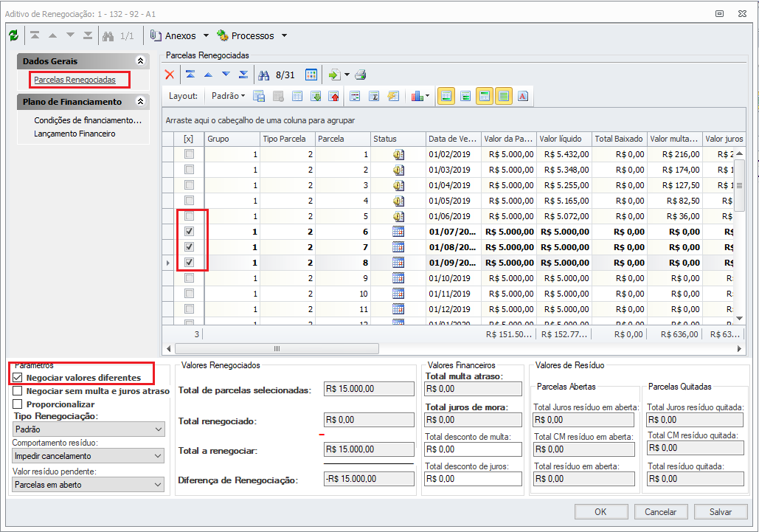The width and height of the screenshot is (759, 532).
Task: Open the conditional formatting table icon
Action: [355, 96]
